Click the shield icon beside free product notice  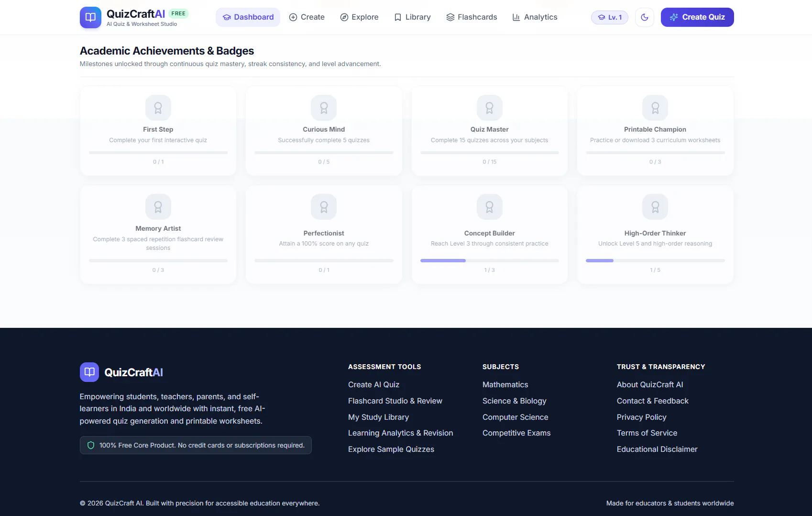click(91, 445)
